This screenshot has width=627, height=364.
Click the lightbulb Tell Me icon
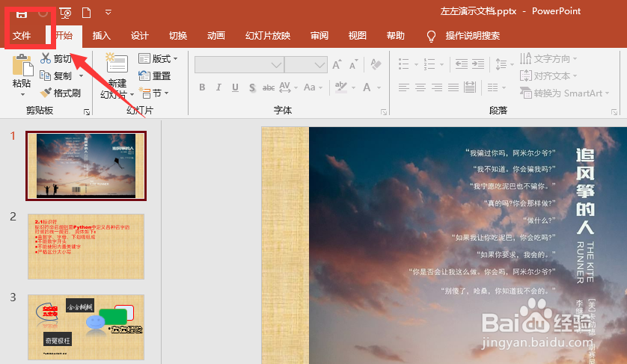click(x=431, y=37)
